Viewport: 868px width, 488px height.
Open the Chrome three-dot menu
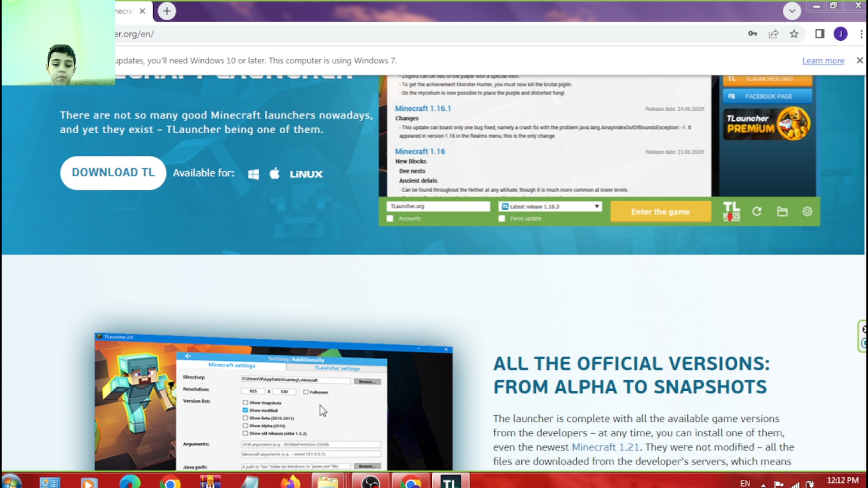click(x=861, y=34)
